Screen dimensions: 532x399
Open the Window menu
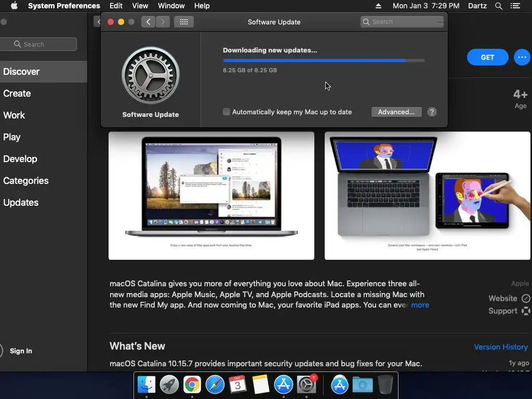171,6
